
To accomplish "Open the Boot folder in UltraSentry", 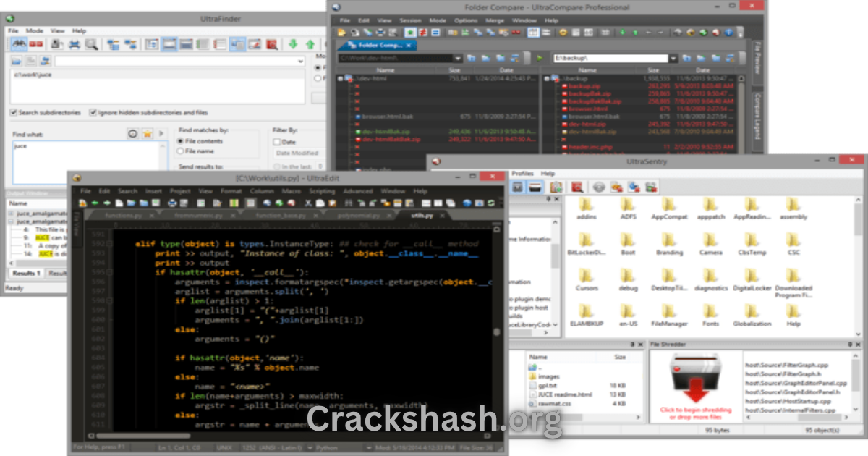I will (628, 245).
